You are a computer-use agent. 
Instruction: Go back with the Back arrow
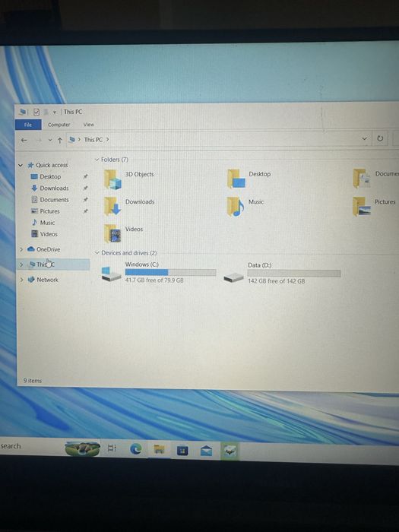click(x=24, y=140)
